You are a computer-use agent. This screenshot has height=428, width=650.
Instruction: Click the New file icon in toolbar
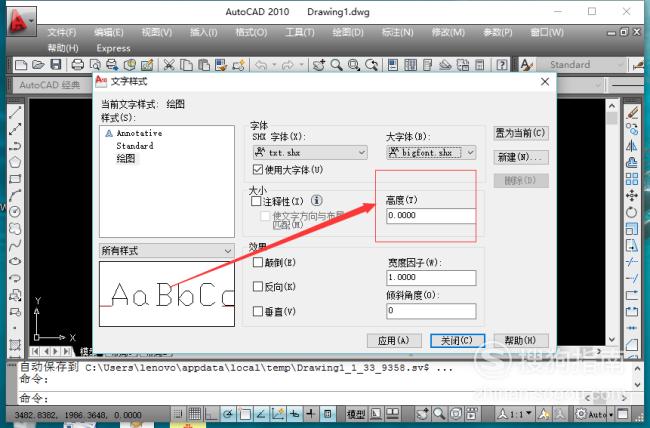tap(21, 65)
